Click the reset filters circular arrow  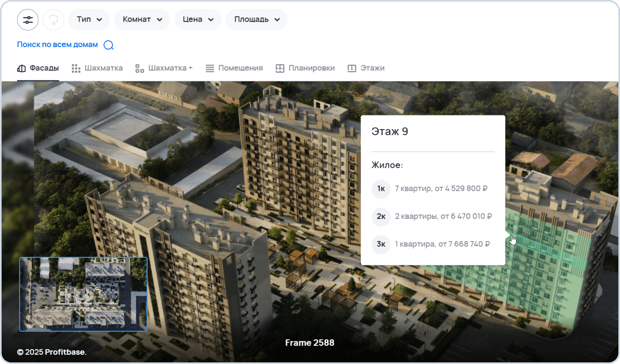coord(53,20)
